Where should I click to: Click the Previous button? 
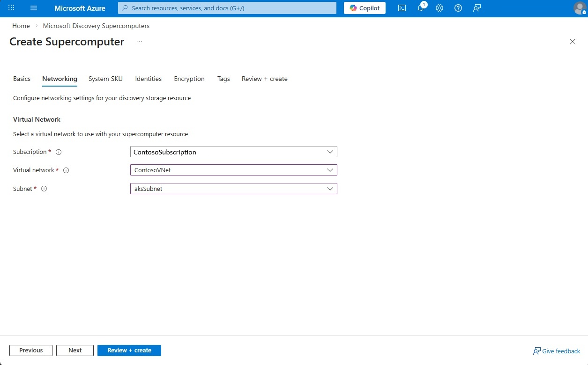click(x=31, y=350)
